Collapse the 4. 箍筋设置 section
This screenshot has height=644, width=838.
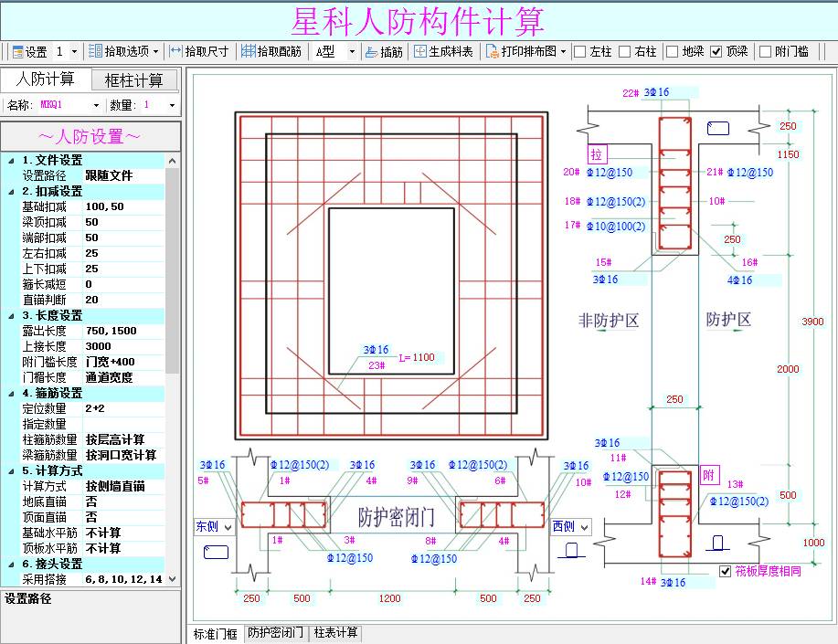point(11,394)
